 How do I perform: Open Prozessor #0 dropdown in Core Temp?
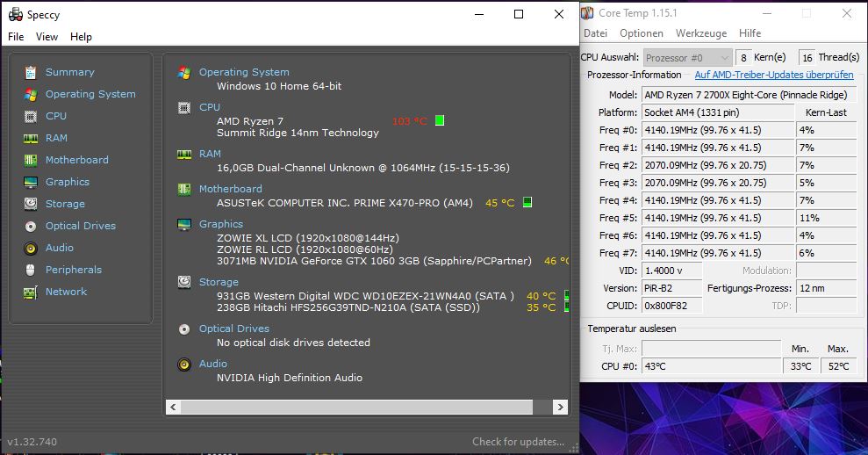pos(687,58)
